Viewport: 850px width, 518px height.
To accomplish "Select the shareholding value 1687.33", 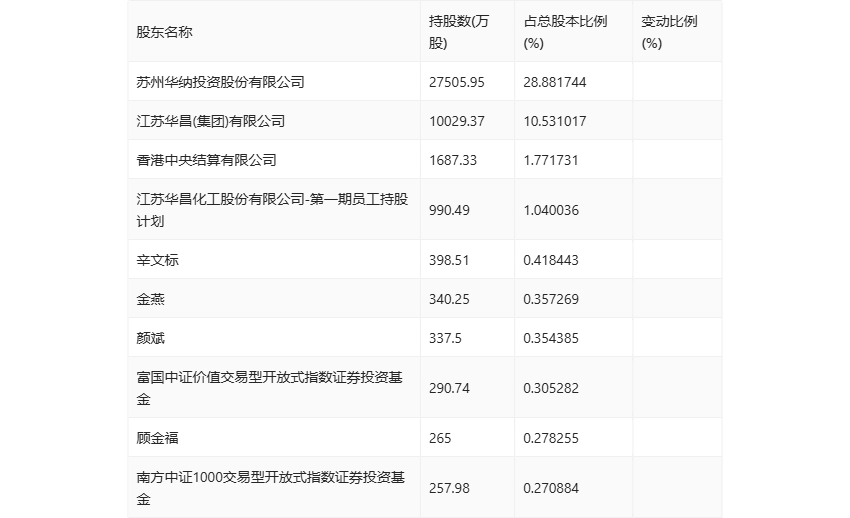I will pos(453,160).
